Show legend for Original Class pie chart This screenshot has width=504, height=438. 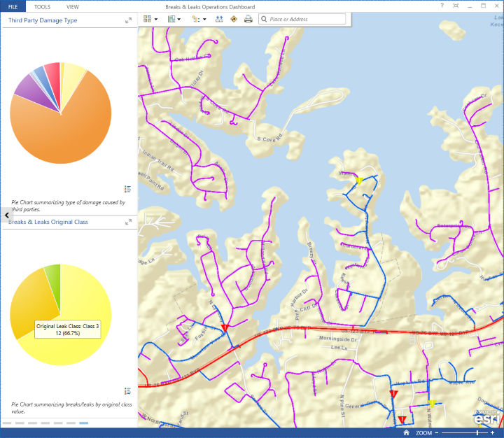click(128, 390)
